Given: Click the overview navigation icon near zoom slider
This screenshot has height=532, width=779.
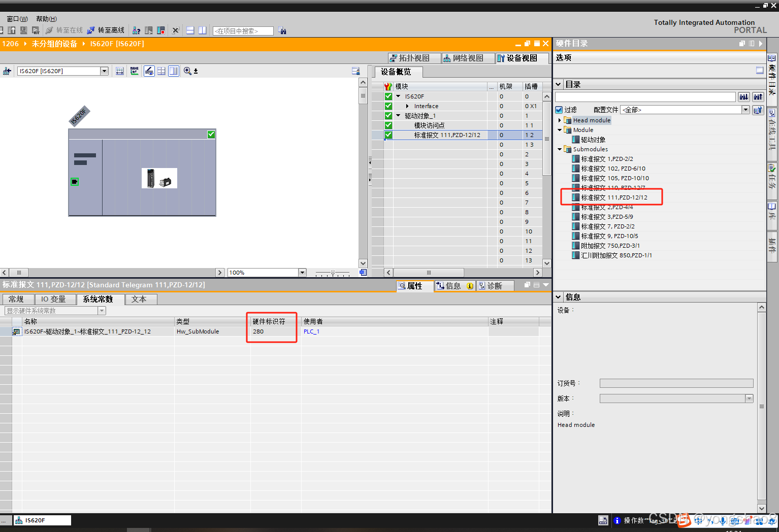Looking at the screenshot, I should 363,273.
